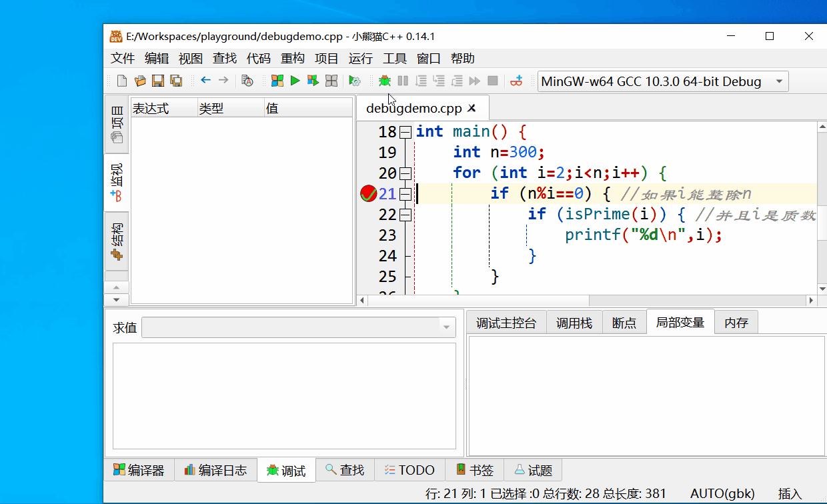
Task: Start debugging with the green bug icon
Action: click(384, 81)
